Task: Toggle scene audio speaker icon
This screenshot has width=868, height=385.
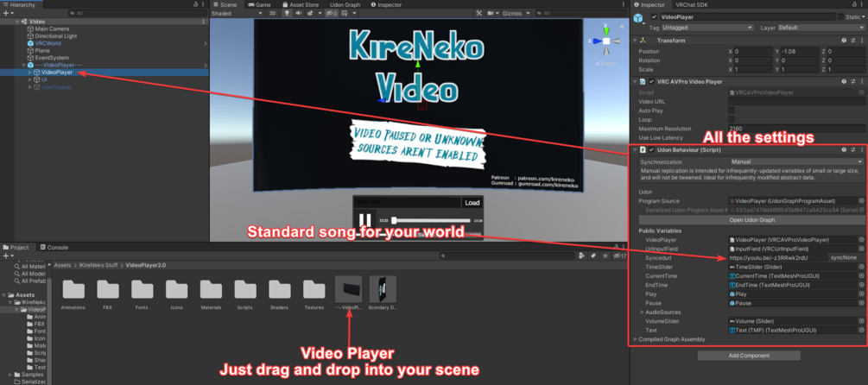Action: click(299, 13)
